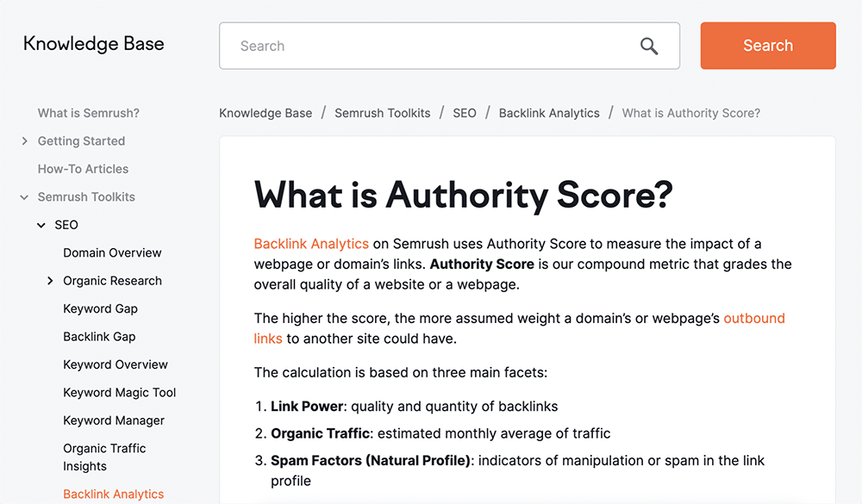This screenshot has height=504, width=862.
Task: Select Keyword Gap in the sidebar
Action: pyautogui.click(x=101, y=308)
